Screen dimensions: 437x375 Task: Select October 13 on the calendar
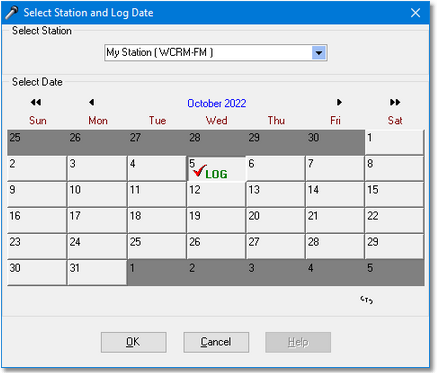(x=275, y=194)
